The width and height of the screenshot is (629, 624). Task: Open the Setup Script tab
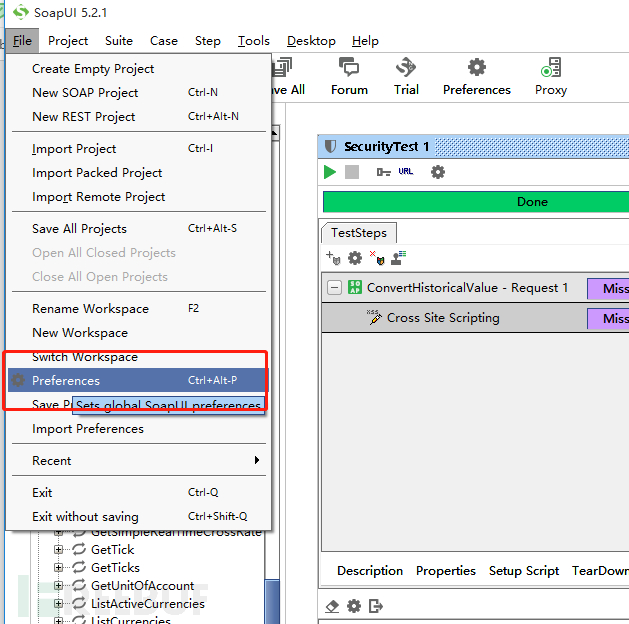point(524,571)
